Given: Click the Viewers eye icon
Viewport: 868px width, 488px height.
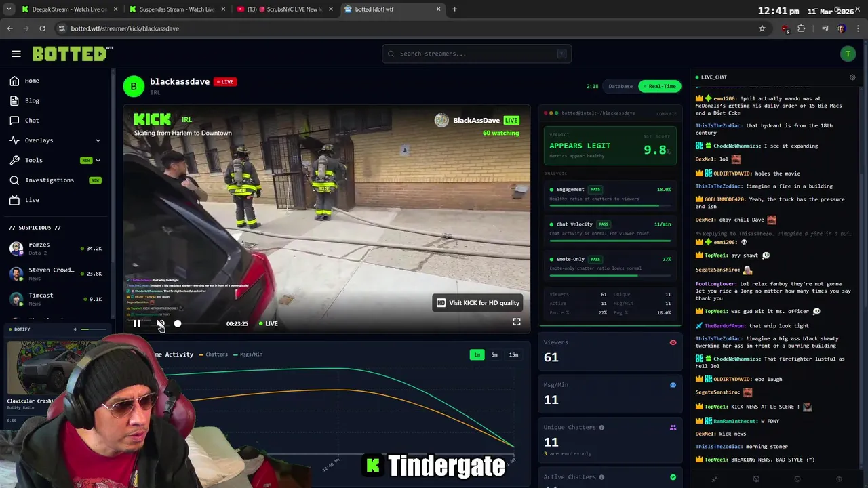Looking at the screenshot, I should [673, 343].
